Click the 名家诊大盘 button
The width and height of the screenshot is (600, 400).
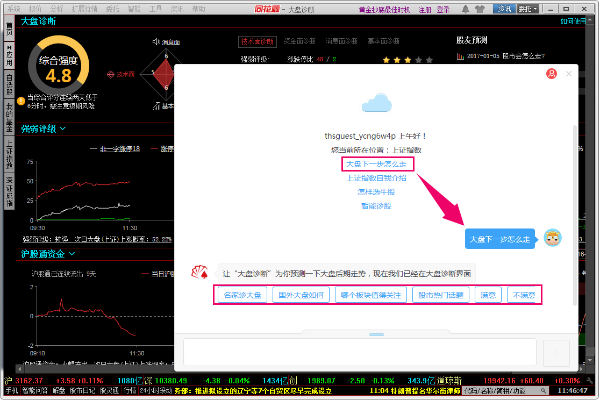(x=242, y=295)
